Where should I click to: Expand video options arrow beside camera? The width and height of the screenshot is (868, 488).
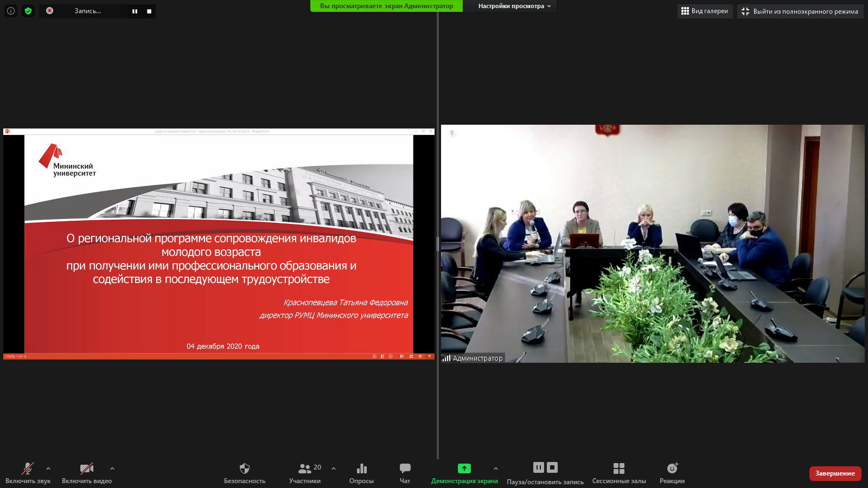click(112, 468)
